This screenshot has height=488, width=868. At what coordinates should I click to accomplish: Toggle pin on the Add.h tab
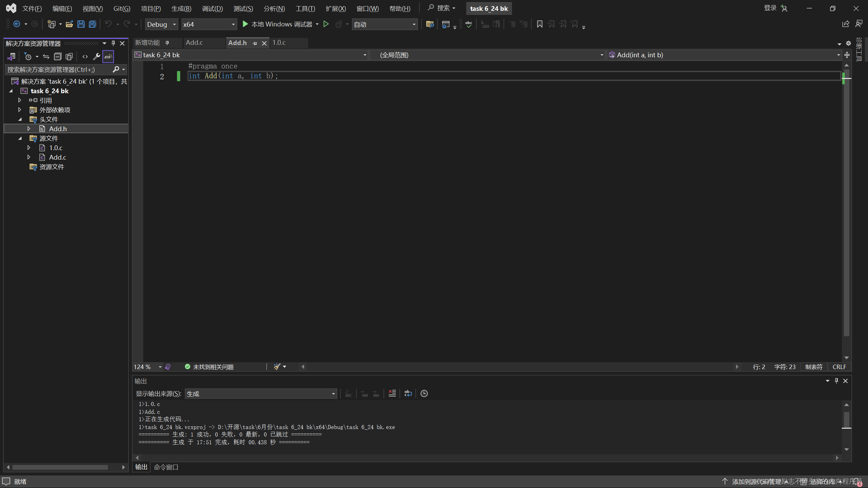pos(255,43)
